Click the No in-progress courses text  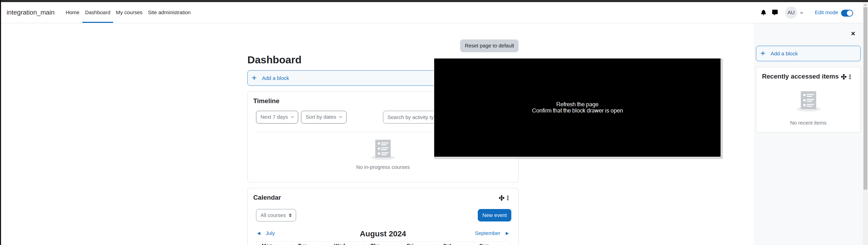pyautogui.click(x=383, y=167)
